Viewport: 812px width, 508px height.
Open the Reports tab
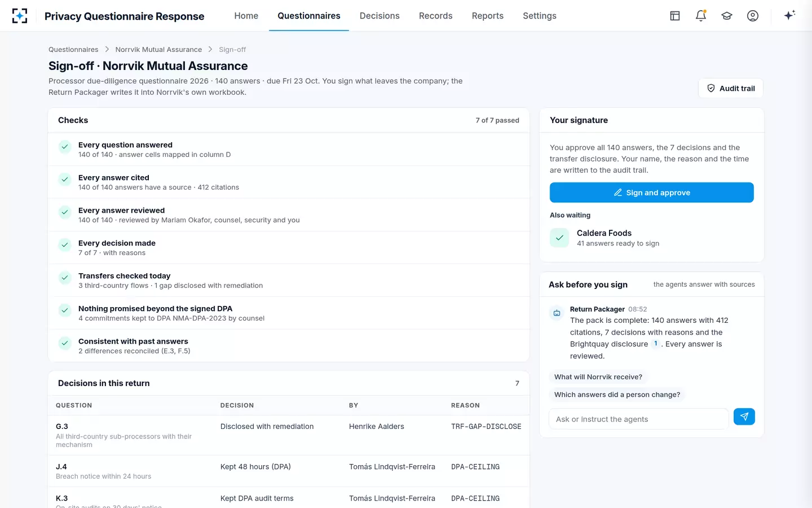coord(488,16)
